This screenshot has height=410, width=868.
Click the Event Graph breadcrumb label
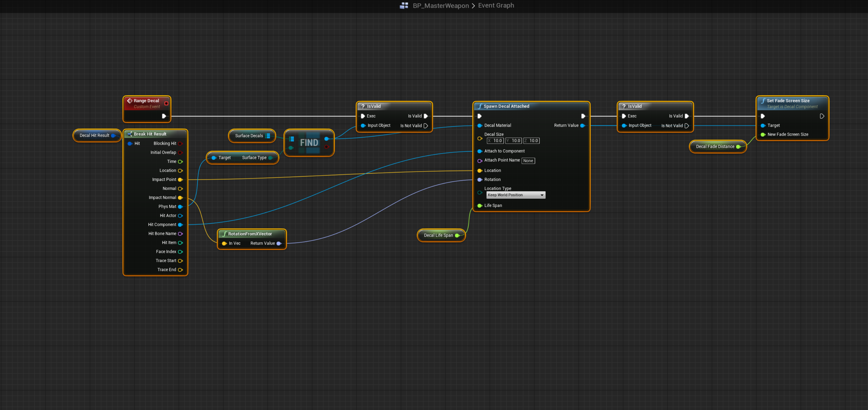pos(496,5)
